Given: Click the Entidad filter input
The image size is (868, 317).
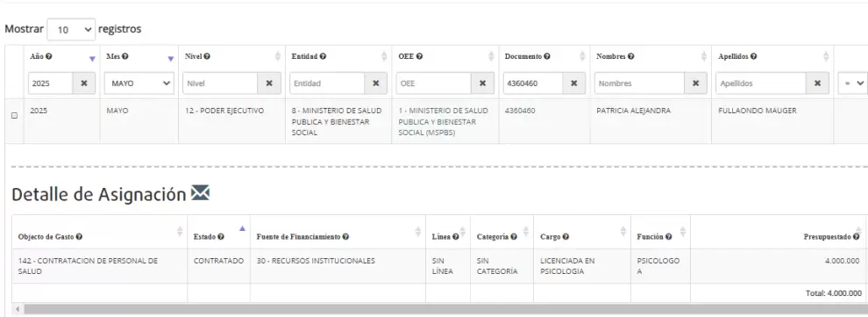Looking at the screenshot, I should tap(327, 83).
